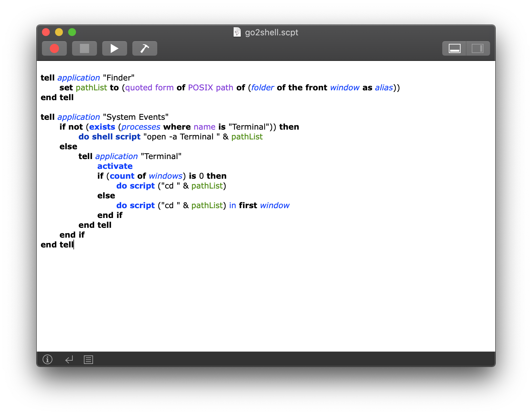Click the go2shell.scpt document proxy icon
Screen dimensions: 532x415
tap(237, 32)
